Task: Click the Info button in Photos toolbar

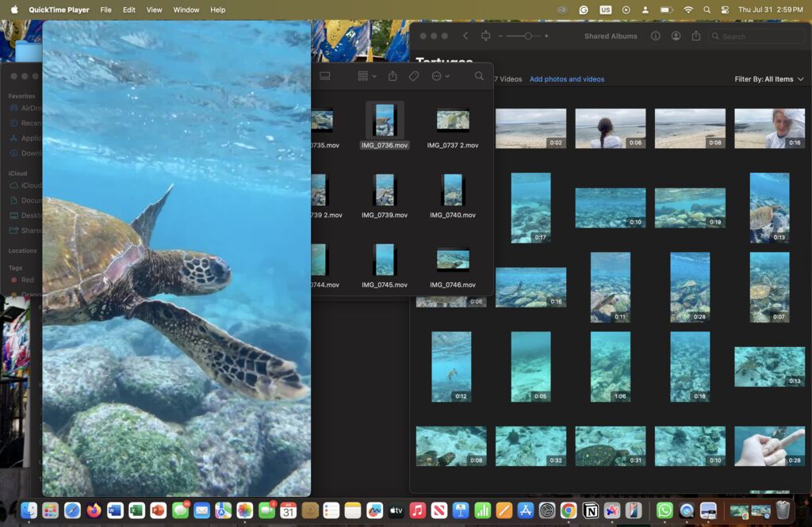Action: 655,36
